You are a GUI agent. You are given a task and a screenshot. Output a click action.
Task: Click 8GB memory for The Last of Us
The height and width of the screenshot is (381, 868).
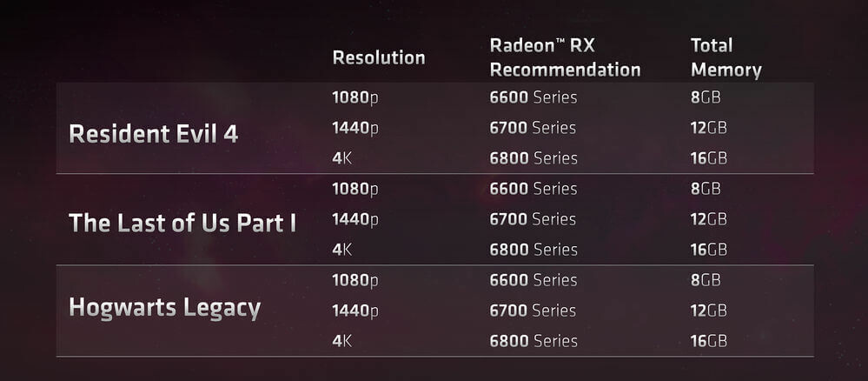click(x=705, y=189)
